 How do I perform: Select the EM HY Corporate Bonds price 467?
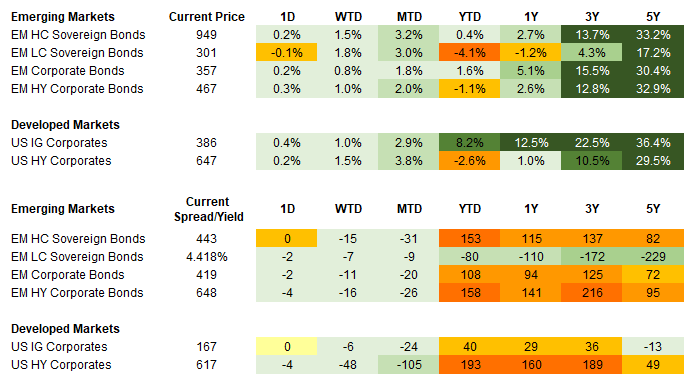[206, 89]
